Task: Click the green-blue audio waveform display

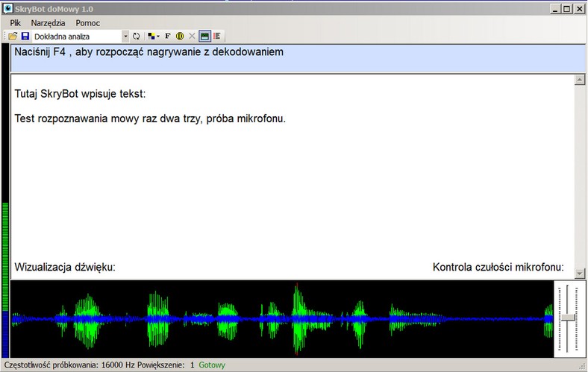Action: pos(282,319)
